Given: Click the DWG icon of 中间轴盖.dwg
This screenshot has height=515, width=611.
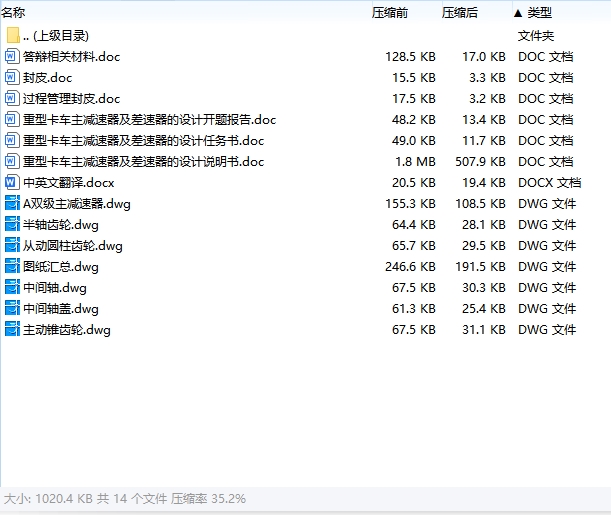Looking at the screenshot, I should pos(12,309).
